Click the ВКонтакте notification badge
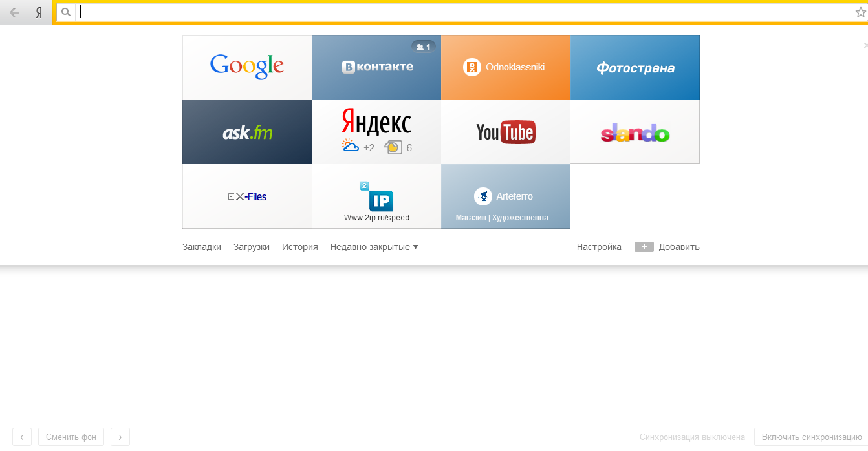The image size is (868, 451). pos(424,47)
